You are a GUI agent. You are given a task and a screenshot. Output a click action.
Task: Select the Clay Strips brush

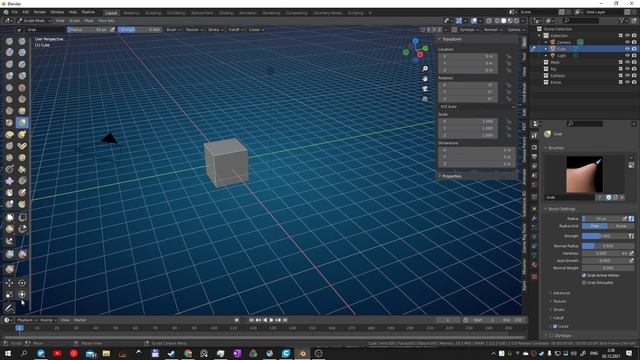coord(22,52)
